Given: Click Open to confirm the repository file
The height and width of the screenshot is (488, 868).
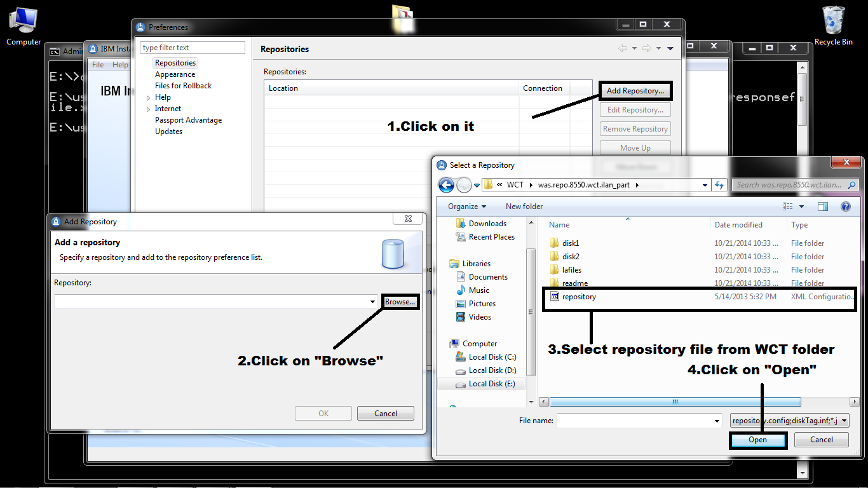Looking at the screenshot, I should (757, 439).
